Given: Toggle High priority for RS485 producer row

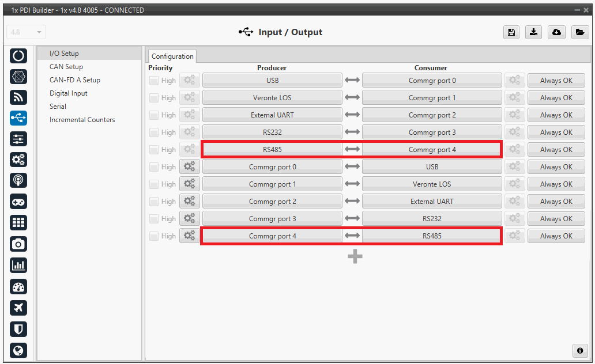Looking at the screenshot, I should coord(154,150).
